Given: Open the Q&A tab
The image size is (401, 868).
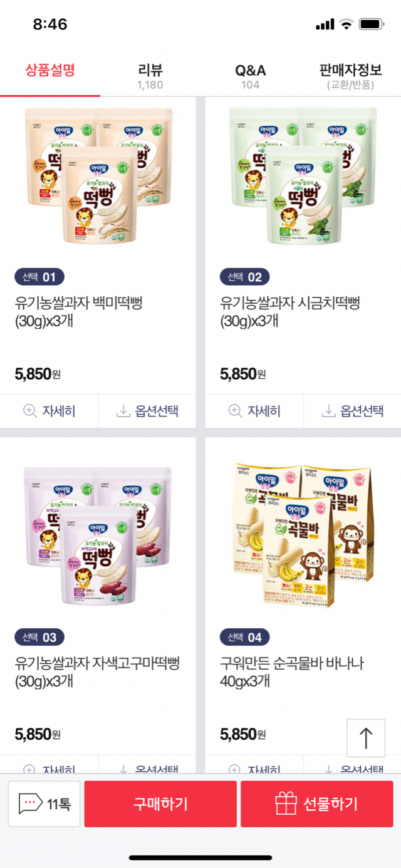Looking at the screenshot, I should (251, 76).
